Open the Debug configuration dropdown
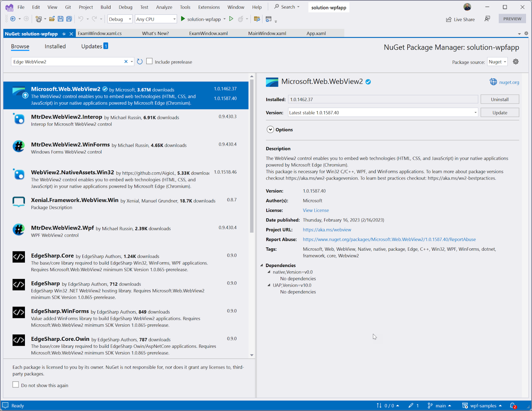 click(x=120, y=19)
